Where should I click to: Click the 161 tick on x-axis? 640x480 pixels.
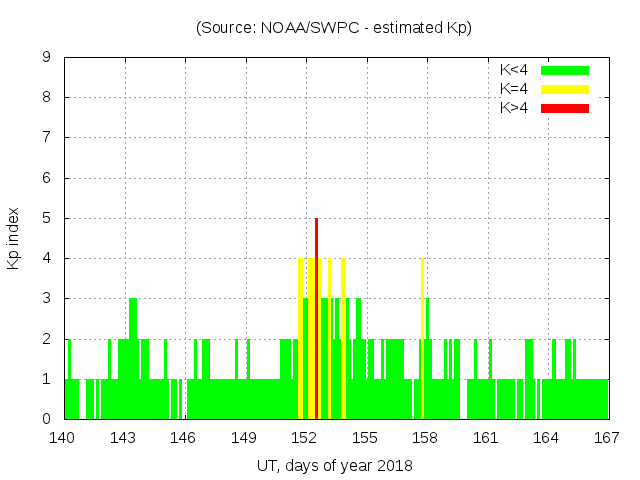[x=486, y=437]
